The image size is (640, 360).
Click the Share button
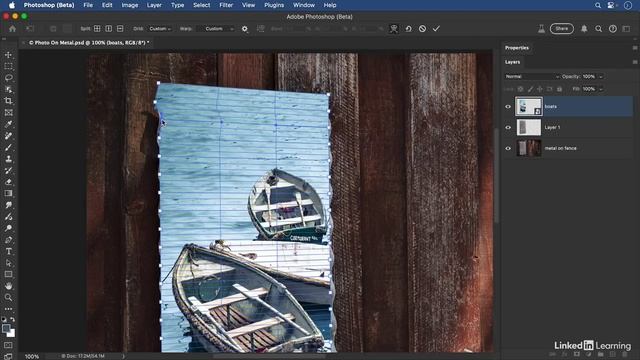(562, 29)
